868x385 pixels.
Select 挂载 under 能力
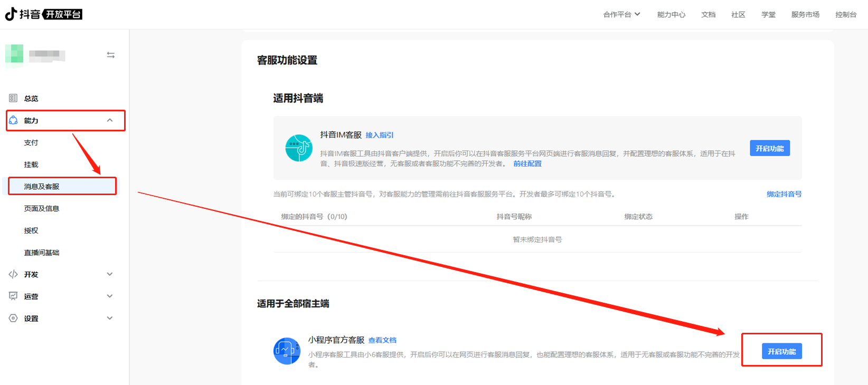[31, 165]
